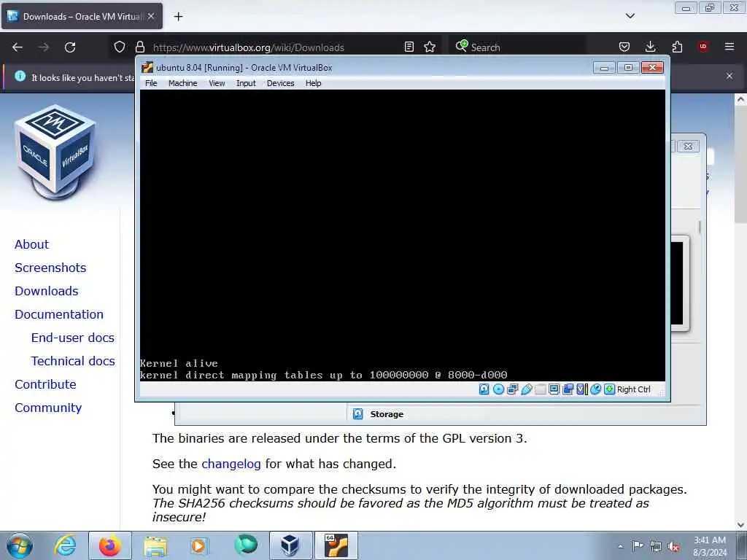The image size is (747, 560).
Task: Open the Documentation sidebar link
Action: [59, 314]
